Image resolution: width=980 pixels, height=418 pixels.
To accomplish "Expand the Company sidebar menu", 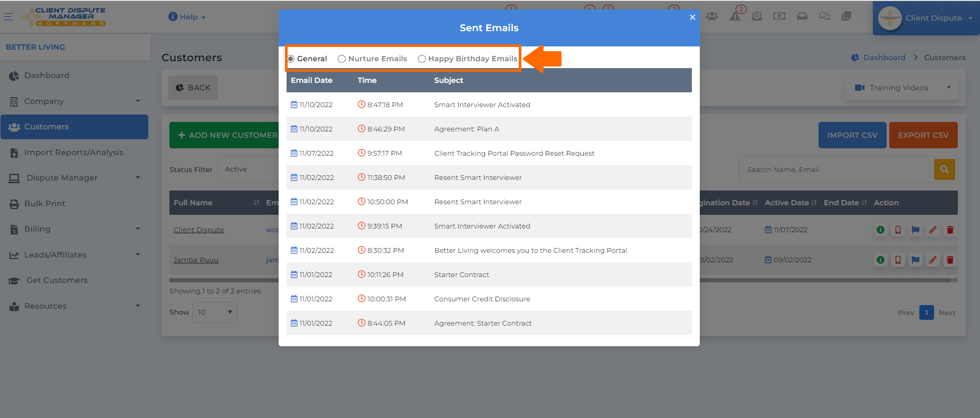I will coord(74,101).
